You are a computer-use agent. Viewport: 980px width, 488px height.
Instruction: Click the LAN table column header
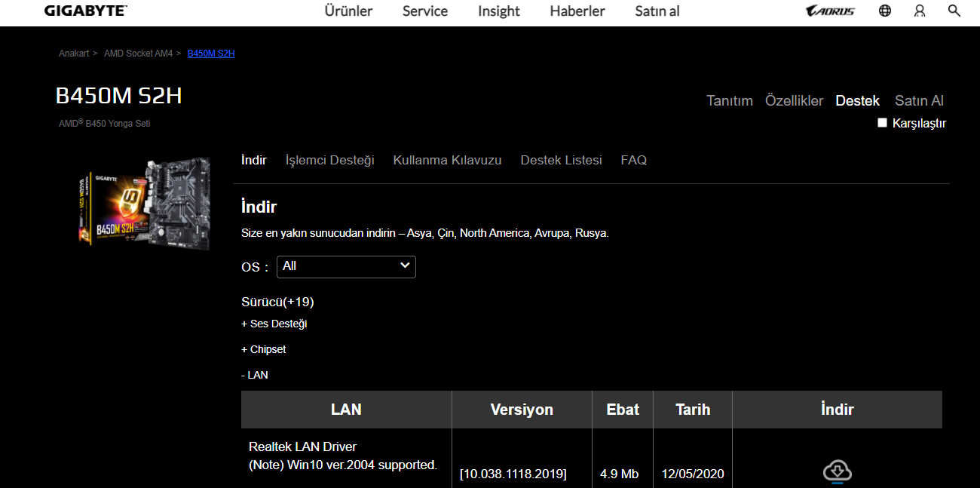(346, 410)
